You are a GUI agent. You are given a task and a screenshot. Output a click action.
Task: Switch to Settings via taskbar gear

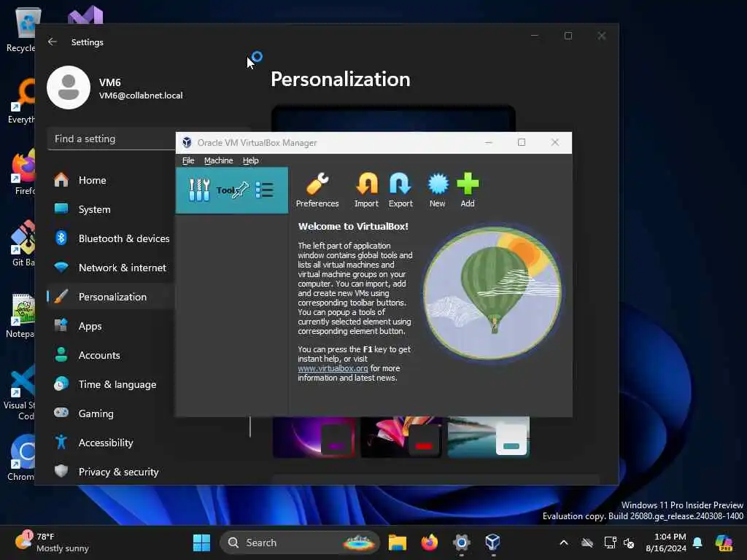click(x=461, y=542)
